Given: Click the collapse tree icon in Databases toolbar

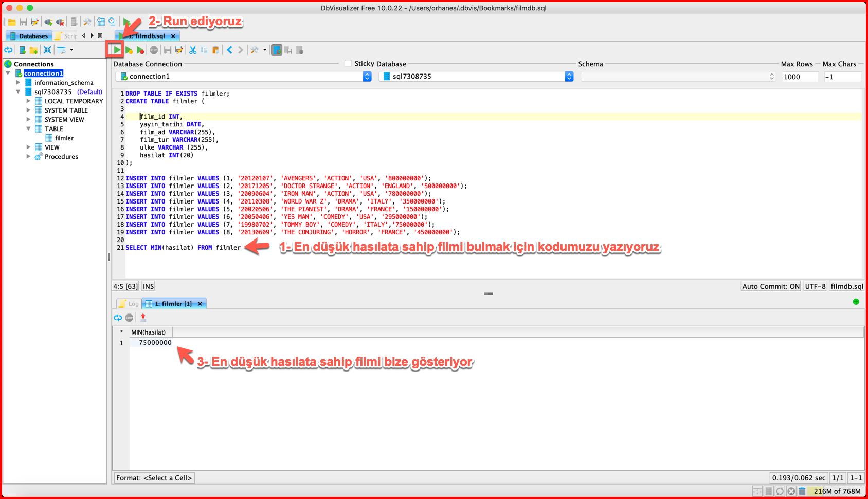Looking at the screenshot, I should [x=47, y=50].
